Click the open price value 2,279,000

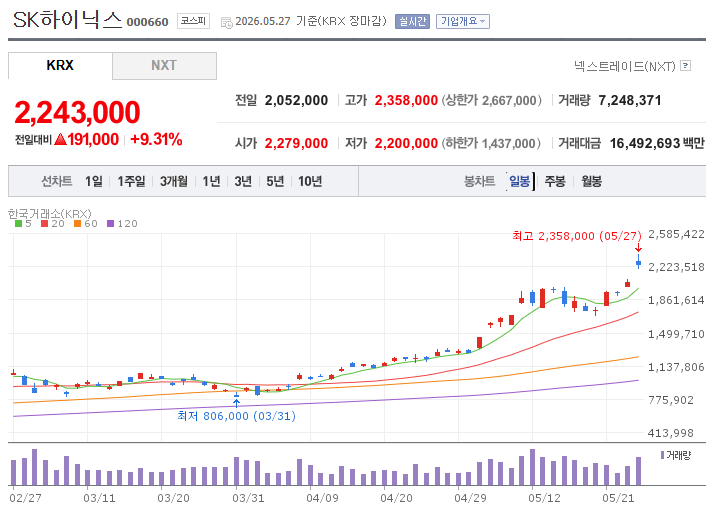(x=296, y=143)
